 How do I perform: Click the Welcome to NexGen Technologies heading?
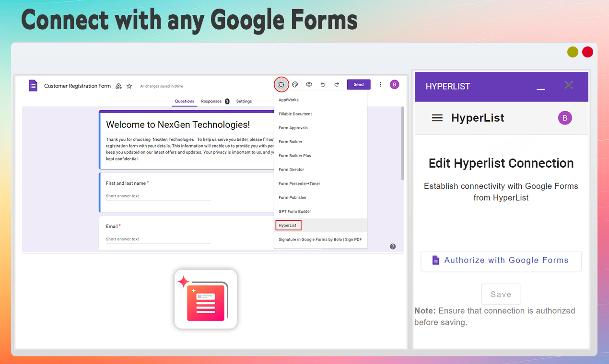pyautogui.click(x=178, y=125)
